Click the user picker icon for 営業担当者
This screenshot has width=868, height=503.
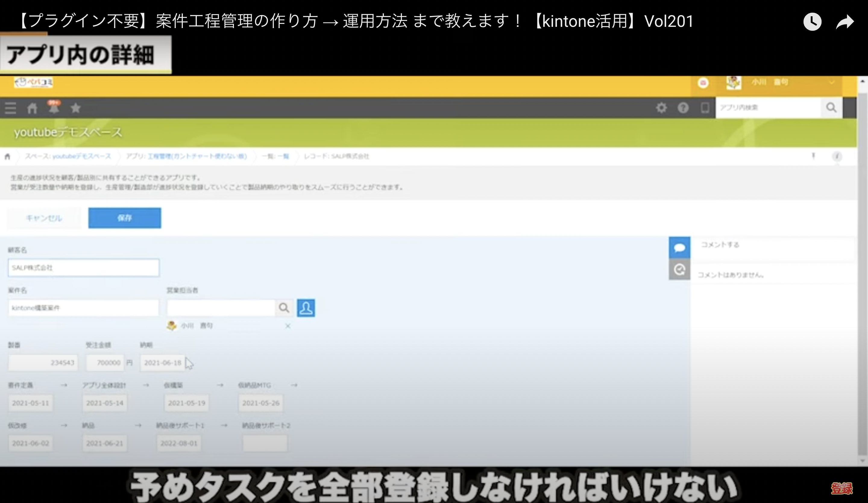(306, 308)
